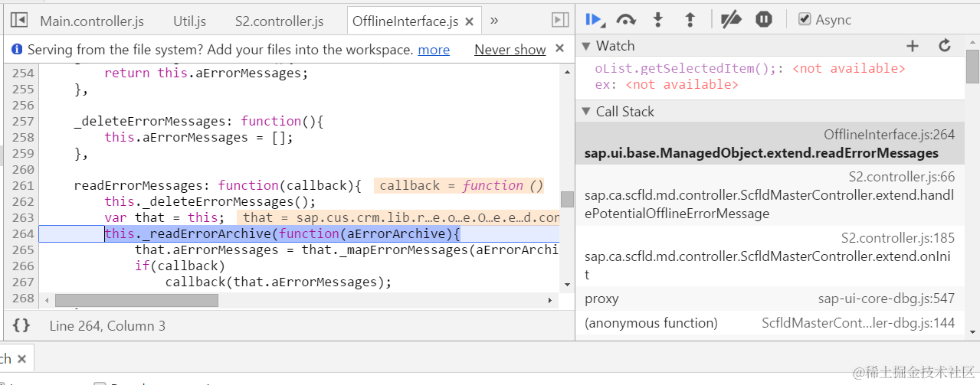Step over next function call

[626, 20]
